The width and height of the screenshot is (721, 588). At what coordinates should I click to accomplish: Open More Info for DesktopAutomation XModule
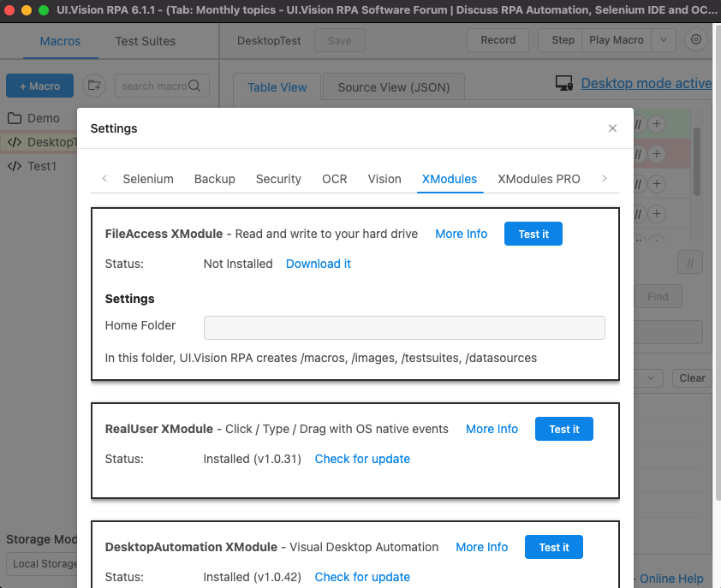coord(481,547)
